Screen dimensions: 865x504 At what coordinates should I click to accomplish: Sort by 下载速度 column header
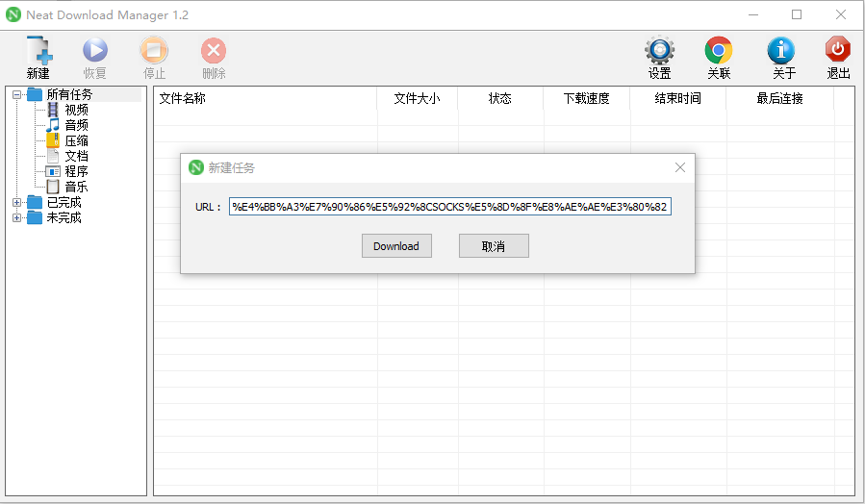tap(586, 98)
